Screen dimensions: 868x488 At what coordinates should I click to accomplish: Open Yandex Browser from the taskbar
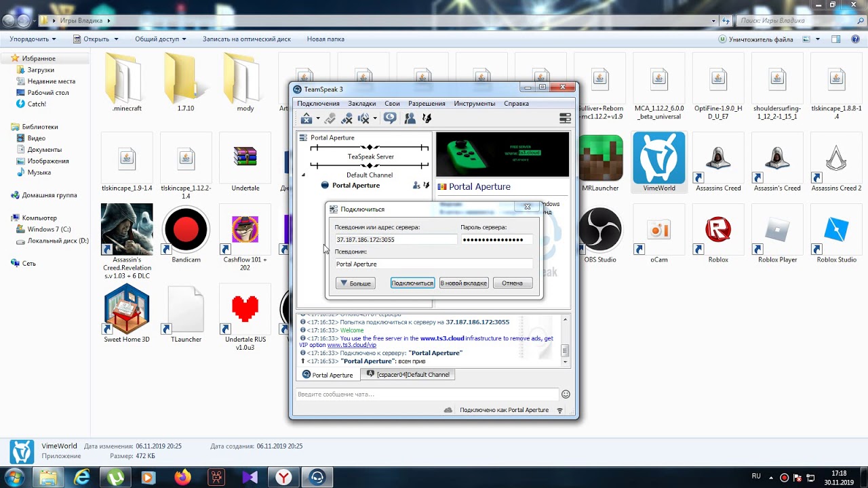[x=283, y=477]
